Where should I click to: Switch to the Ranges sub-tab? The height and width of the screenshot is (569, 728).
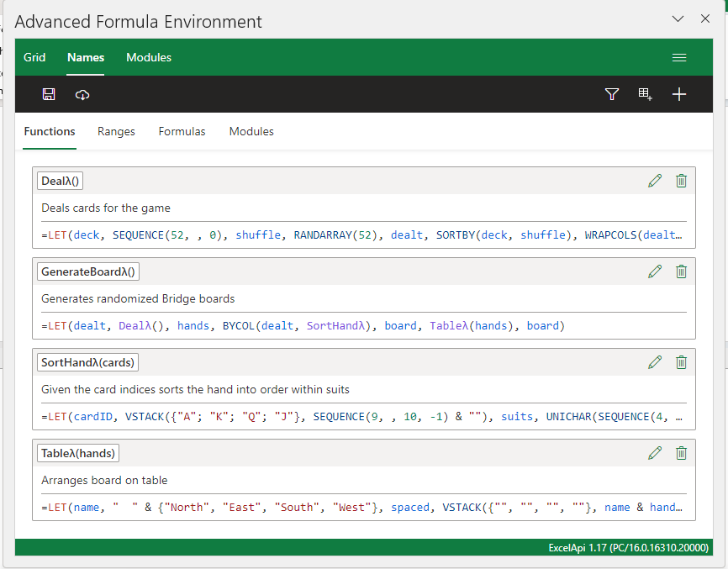point(116,132)
